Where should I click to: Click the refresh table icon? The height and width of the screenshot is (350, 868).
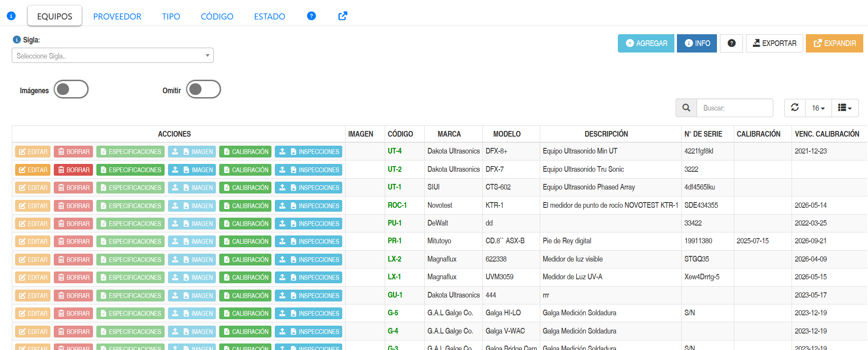[x=795, y=108]
